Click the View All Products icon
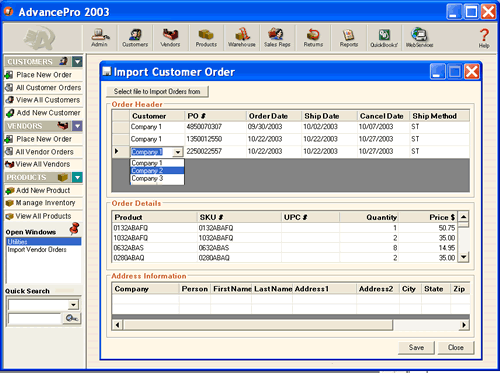500x373 pixels. click(x=9, y=216)
